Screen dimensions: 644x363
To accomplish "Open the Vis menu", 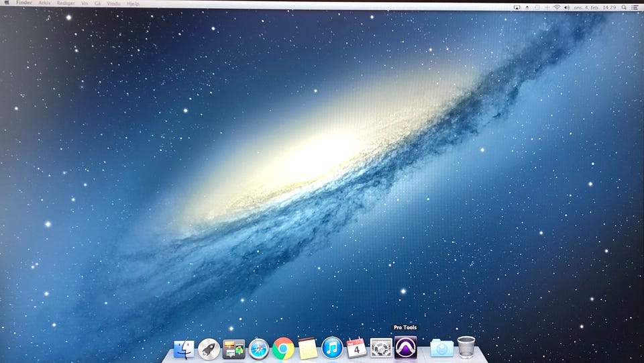I will click(85, 3).
